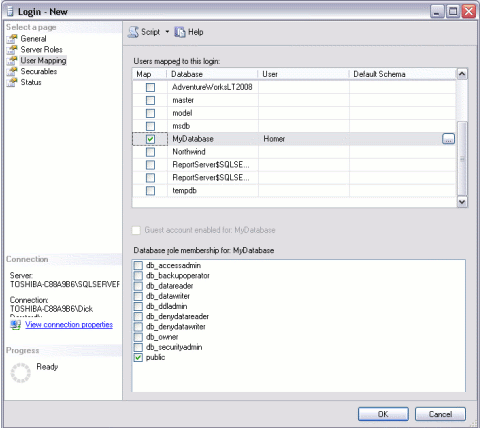Check the master database map checkbox
This screenshot has height=428, width=480.
[150, 100]
